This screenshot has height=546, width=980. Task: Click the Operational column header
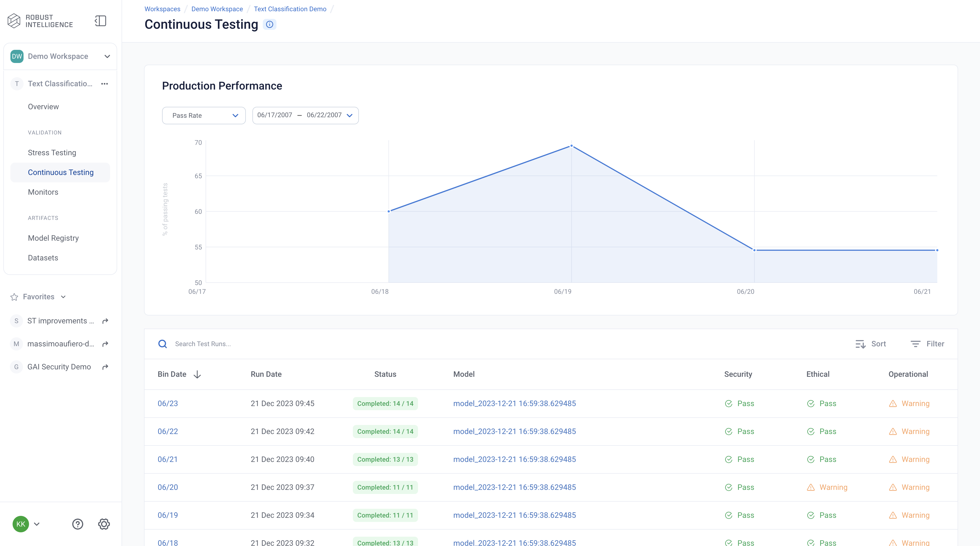click(908, 374)
